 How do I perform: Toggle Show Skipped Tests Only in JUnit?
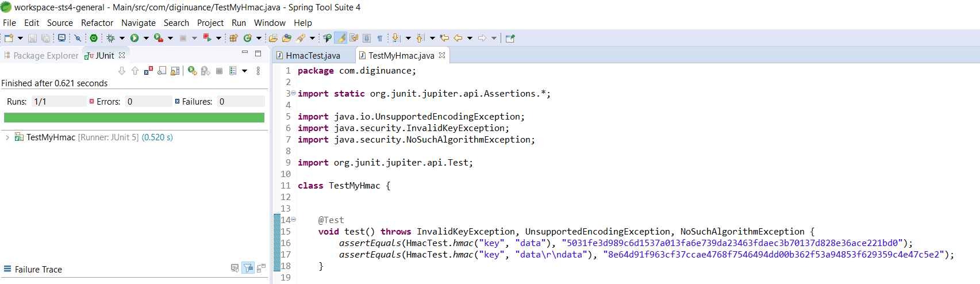tap(162, 71)
